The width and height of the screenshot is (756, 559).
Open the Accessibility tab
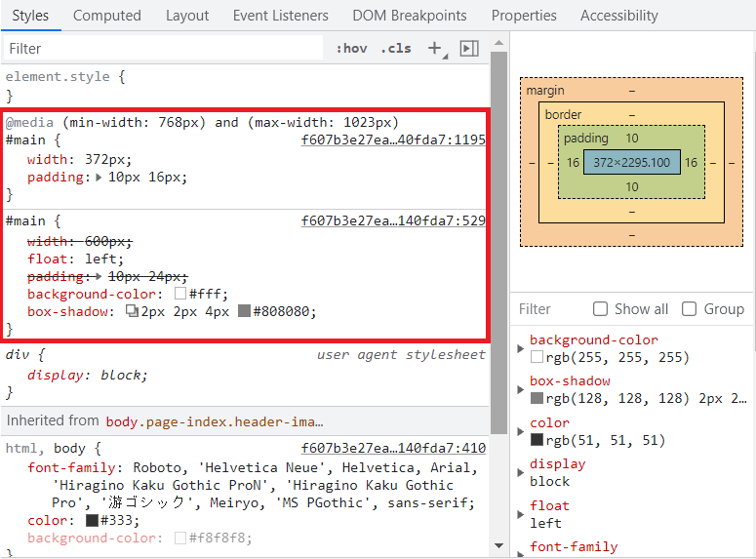tap(619, 16)
